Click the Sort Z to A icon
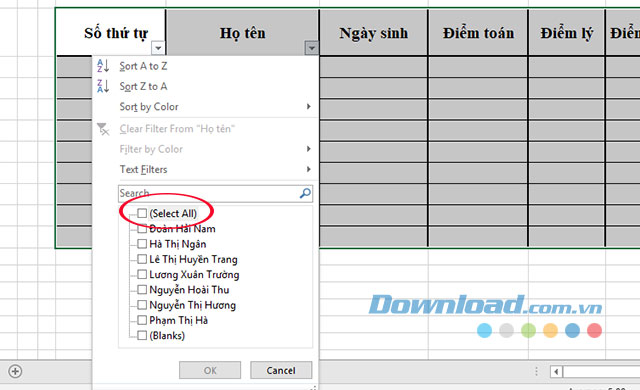Viewport: 640px width, 390px height. pos(103,86)
